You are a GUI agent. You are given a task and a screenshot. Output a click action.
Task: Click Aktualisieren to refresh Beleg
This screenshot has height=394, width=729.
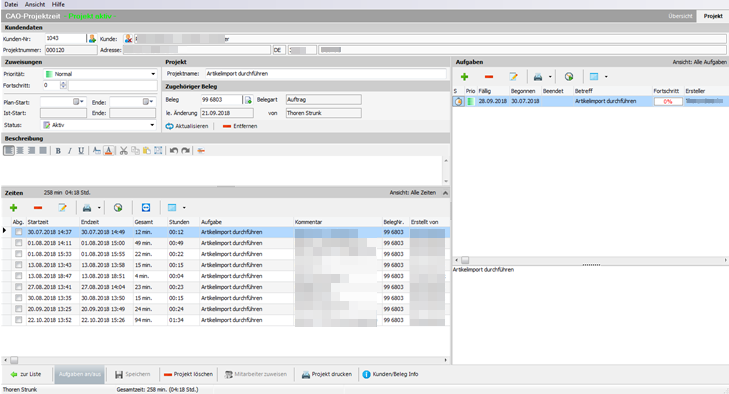(x=187, y=126)
